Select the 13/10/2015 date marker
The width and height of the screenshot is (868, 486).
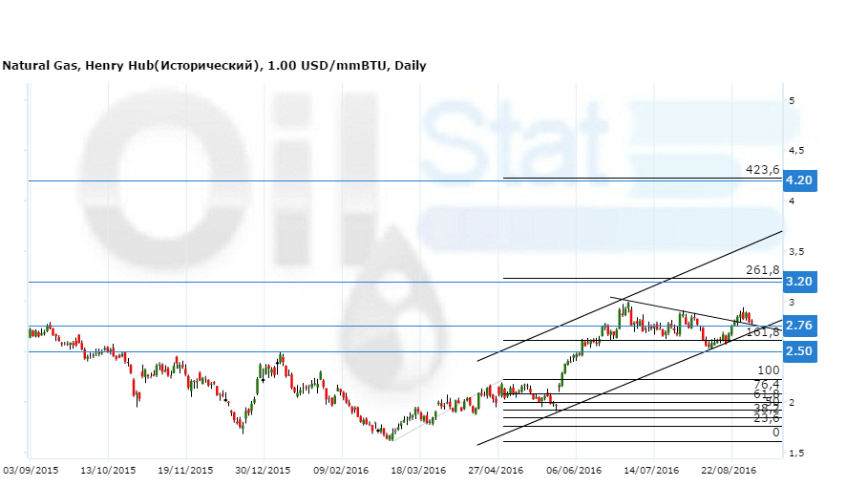108,471
